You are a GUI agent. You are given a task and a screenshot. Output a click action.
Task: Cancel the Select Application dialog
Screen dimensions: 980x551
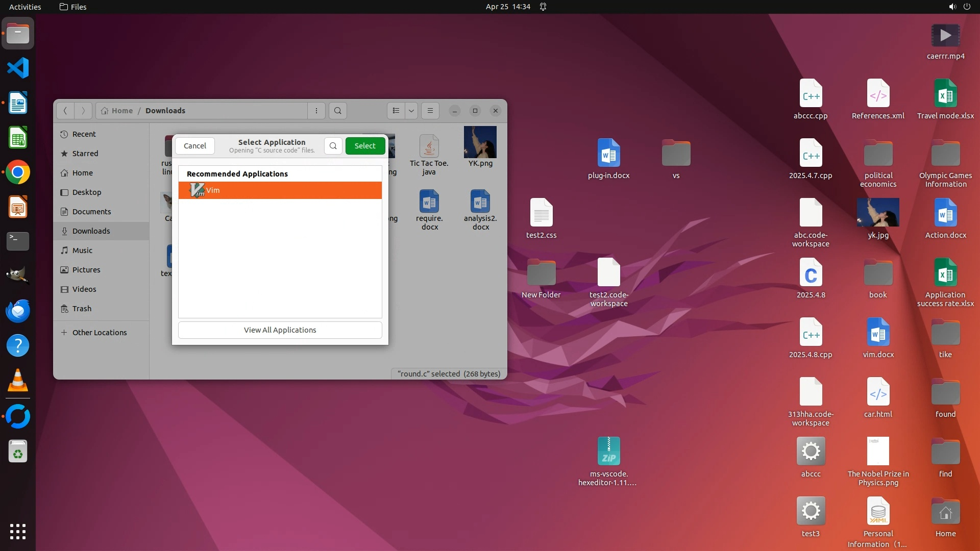194,146
